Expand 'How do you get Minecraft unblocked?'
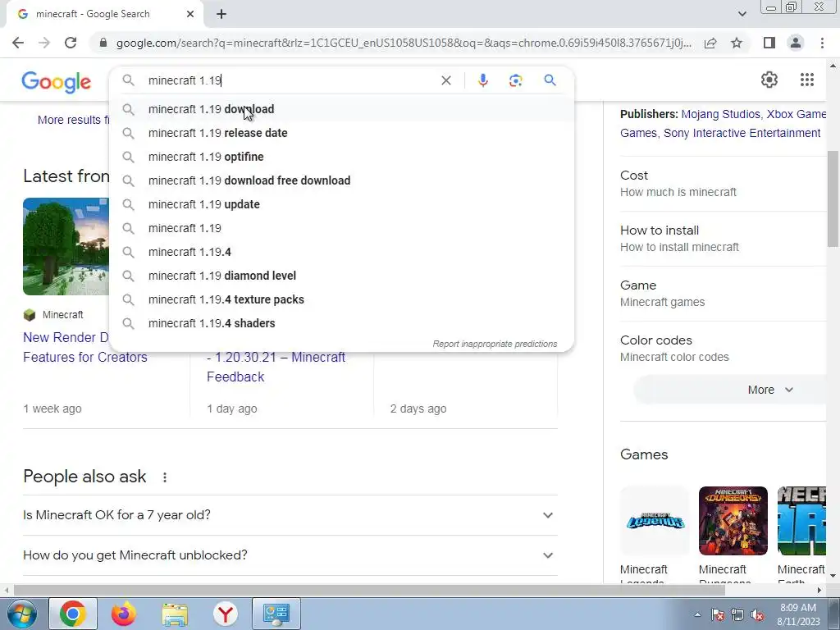 pos(290,555)
